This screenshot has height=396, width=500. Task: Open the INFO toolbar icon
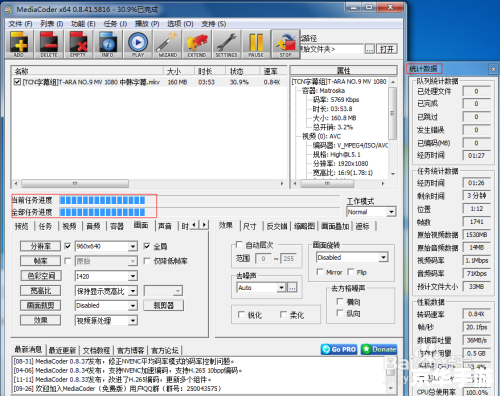click(x=108, y=44)
